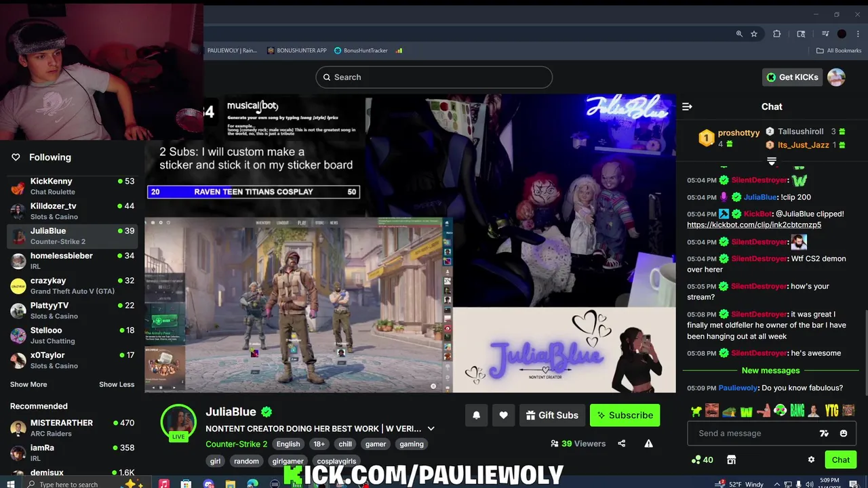Open the browser three-dot menu
Viewport: 868px width, 488px height.
coord(858,34)
